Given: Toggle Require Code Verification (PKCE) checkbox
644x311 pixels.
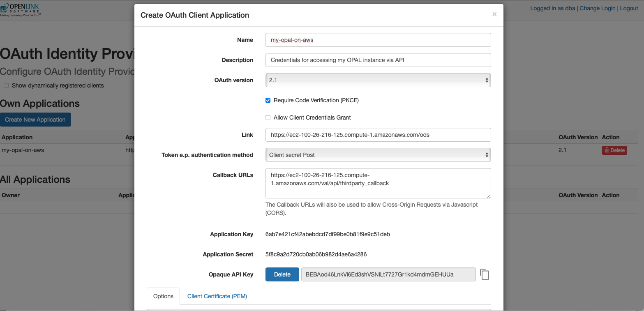Looking at the screenshot, I should [x=268, y=100].
